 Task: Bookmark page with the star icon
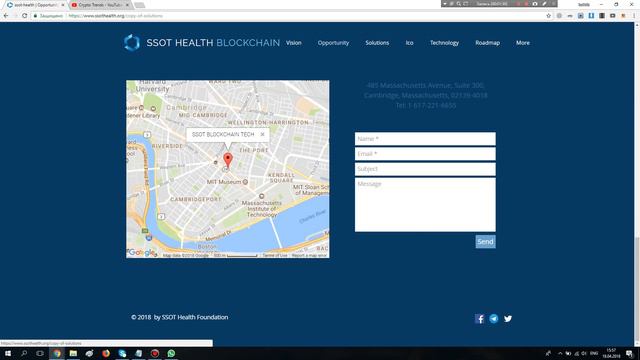coord(549,16)
